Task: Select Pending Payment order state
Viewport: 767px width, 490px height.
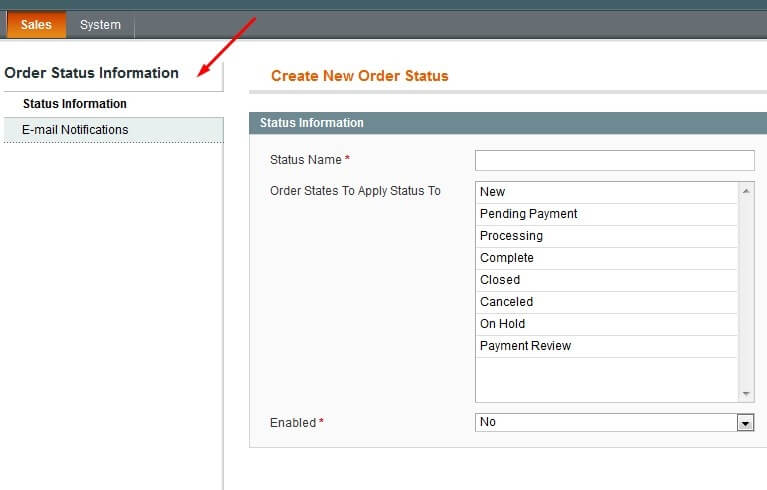Action: pyautogui.click(x=606, y=214)
